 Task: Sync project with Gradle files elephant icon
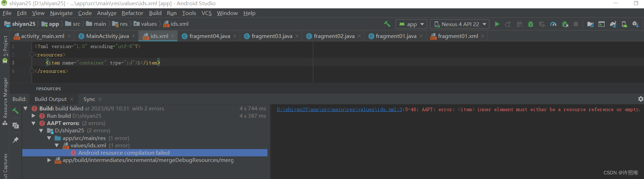tap(613, 24)
